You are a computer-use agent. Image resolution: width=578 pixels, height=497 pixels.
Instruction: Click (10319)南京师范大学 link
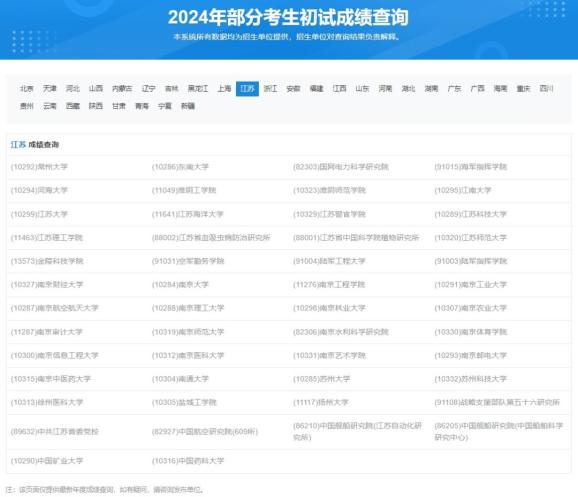188,332
